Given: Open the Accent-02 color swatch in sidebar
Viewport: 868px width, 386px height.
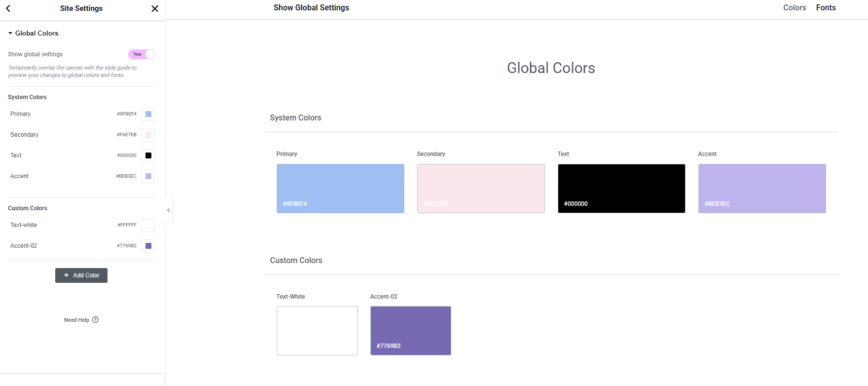Looking at the screenshot, I should pyautogui.click(x=148, y=246).
